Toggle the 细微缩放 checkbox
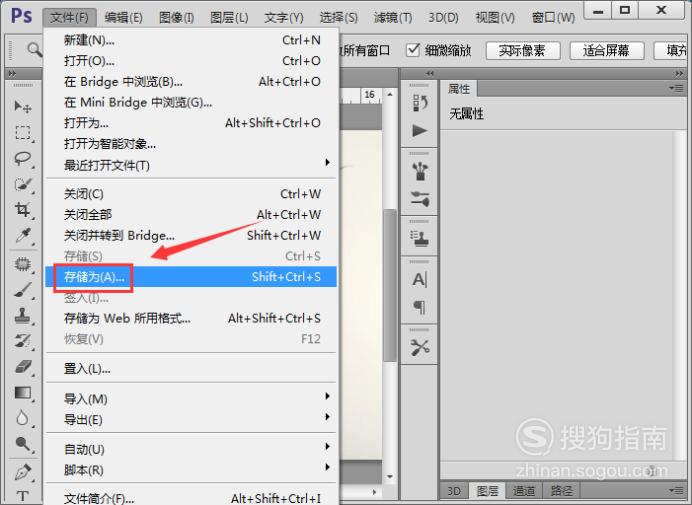 (x=413, y=49)
